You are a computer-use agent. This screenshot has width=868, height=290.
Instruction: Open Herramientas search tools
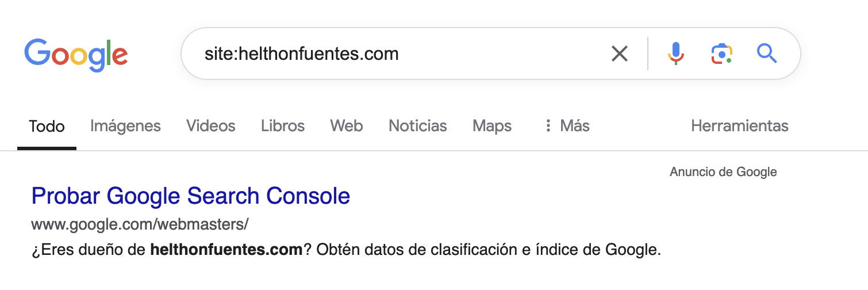740,126
